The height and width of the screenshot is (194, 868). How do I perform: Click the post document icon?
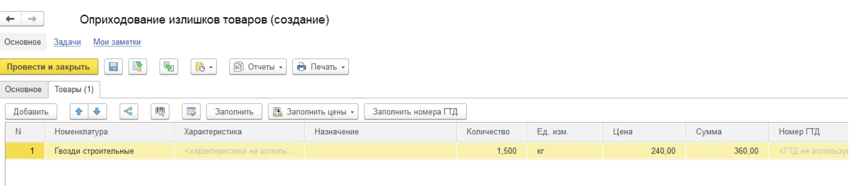tap(138, 67)
